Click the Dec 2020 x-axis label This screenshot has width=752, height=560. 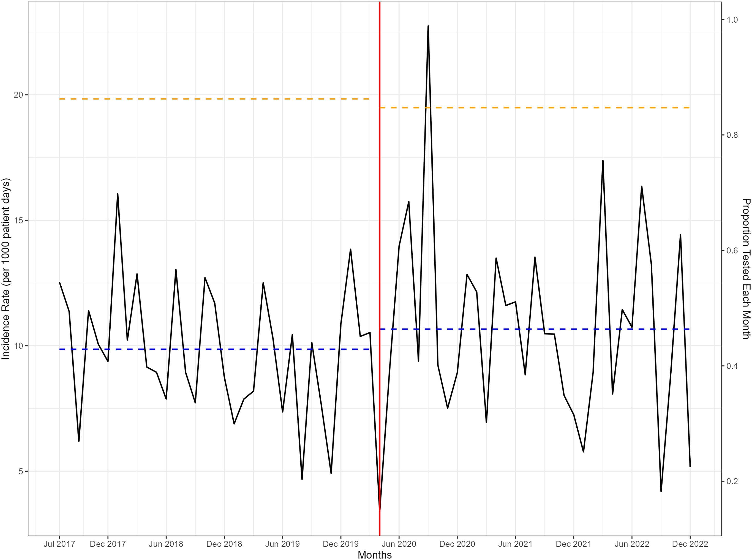[x=457, y=544]
